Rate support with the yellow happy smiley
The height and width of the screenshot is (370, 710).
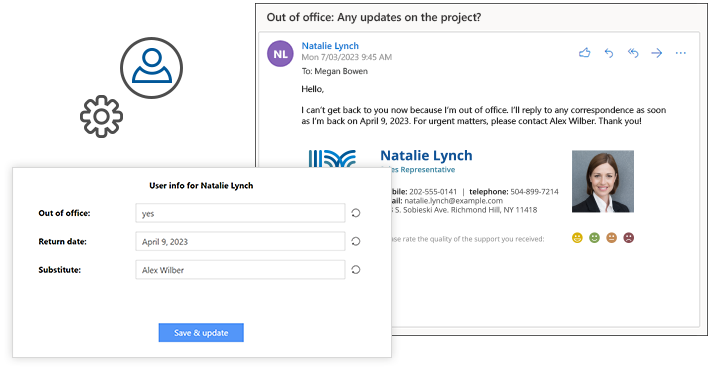pyautogui.click(x=577, y=238)
